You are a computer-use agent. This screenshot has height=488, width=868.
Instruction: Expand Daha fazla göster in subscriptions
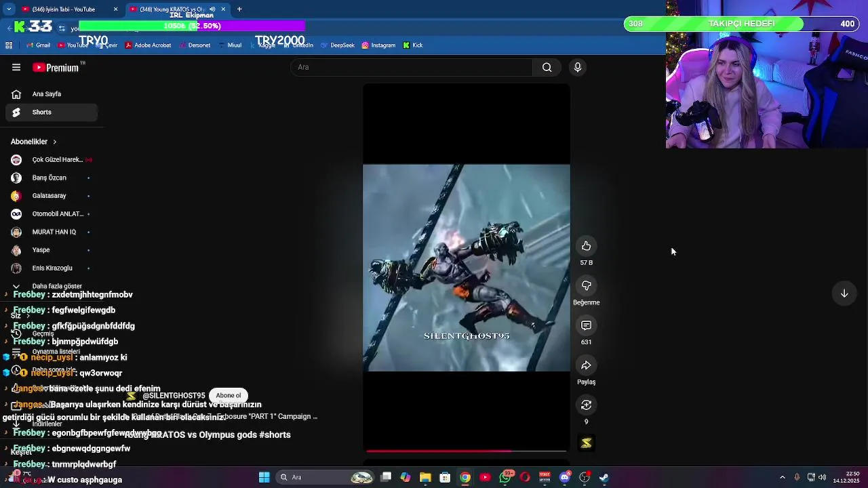pyautogui.click(x=52, y=286)
